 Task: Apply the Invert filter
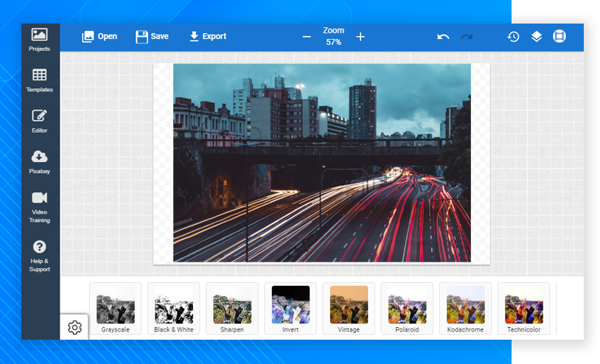coord(290,309)
